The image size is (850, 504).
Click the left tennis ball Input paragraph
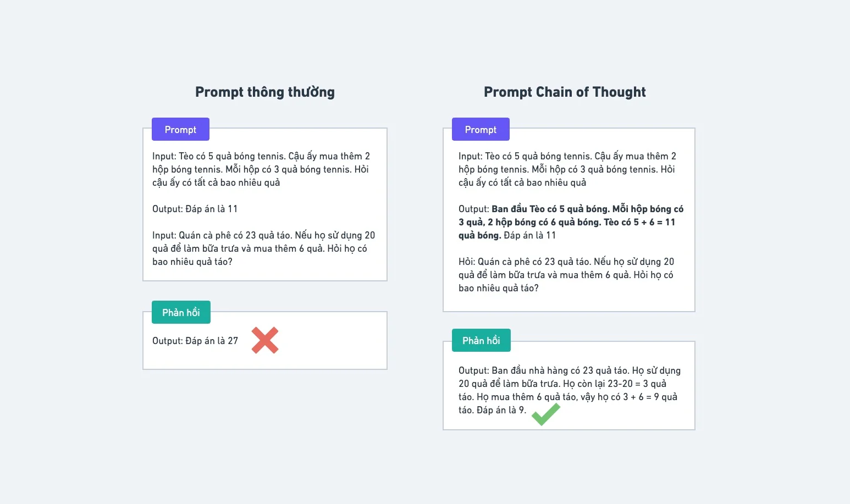[x=261, y=169]
